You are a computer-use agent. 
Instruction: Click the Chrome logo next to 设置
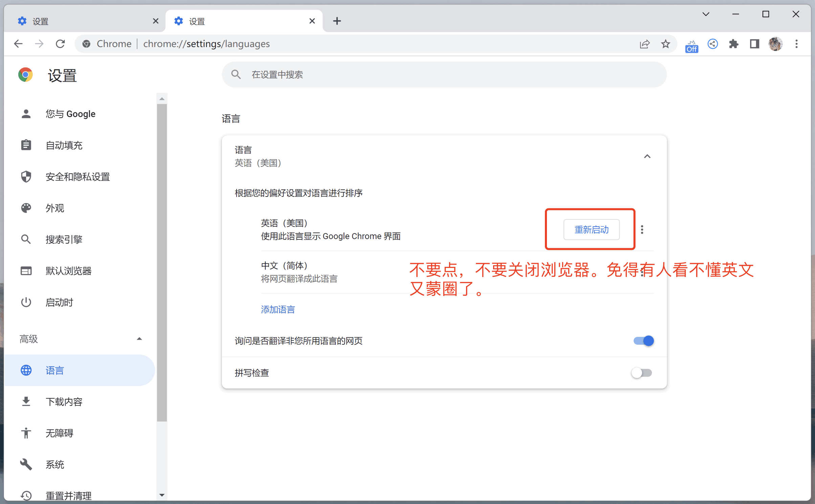pyautogui.click(x=25, y=75)
